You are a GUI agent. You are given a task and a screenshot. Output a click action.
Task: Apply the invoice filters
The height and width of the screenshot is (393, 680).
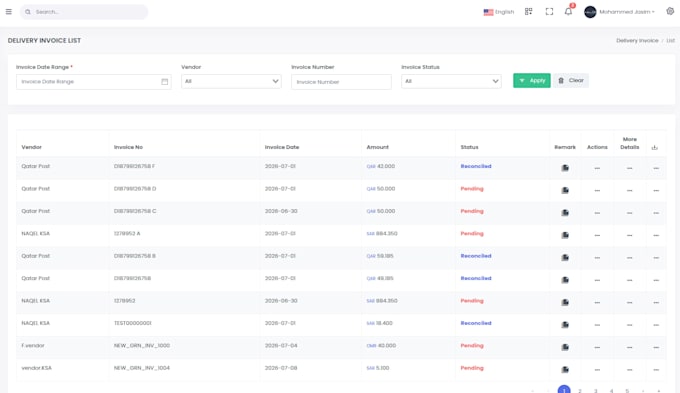pyautogui.click(x=532, y=80)
